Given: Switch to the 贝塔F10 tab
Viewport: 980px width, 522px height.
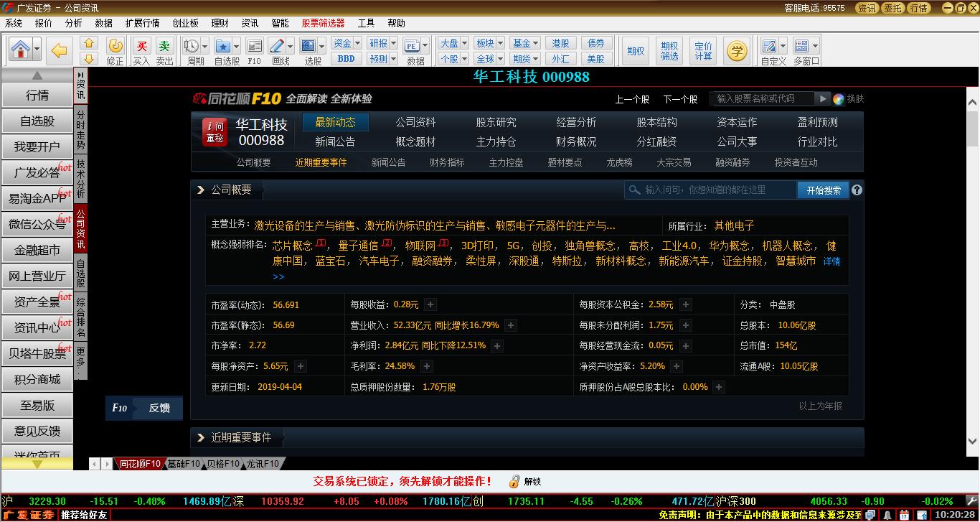Looking at the screenshot, I should (224, 464).
